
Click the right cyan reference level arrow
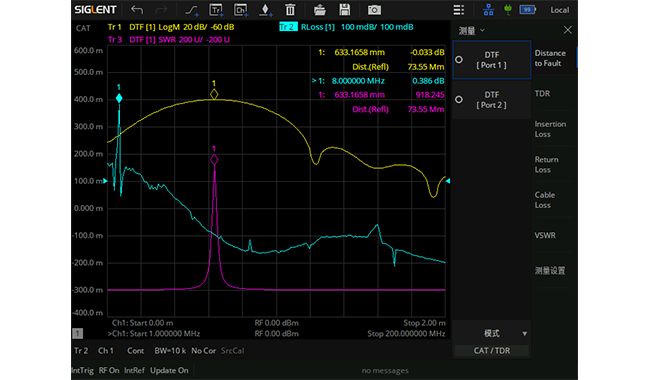coord(448,181)
